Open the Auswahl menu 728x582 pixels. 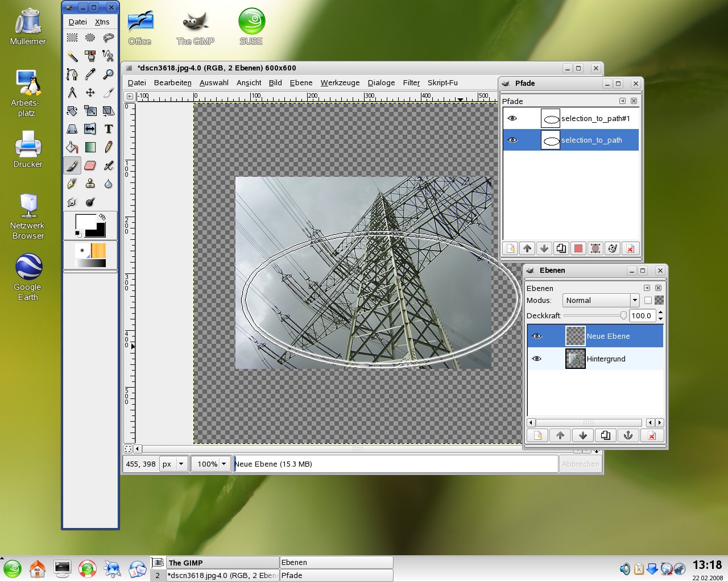[214, 82]
